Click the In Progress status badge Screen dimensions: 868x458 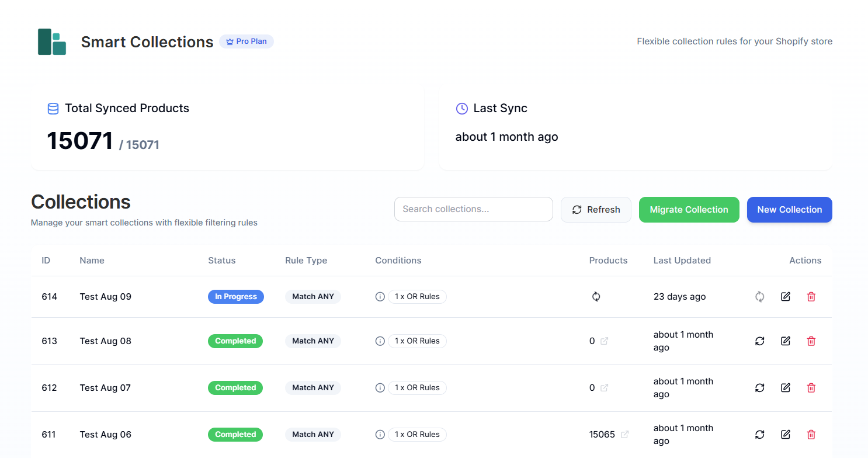click(x=235, y=296)
